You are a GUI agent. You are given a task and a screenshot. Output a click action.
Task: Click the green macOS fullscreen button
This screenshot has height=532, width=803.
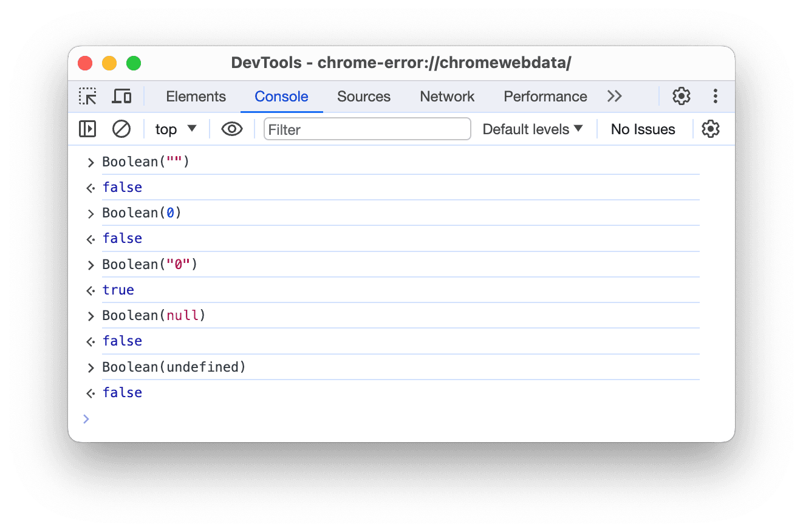coord(134,63)
